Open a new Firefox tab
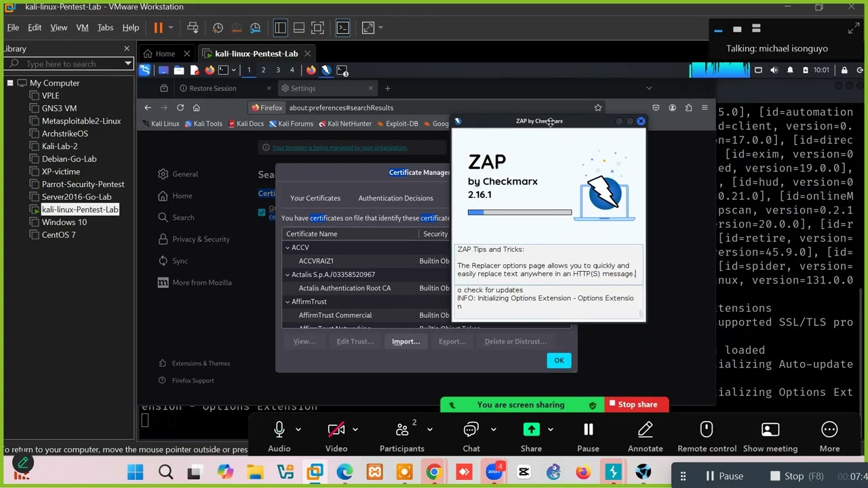 pos(387,88)
